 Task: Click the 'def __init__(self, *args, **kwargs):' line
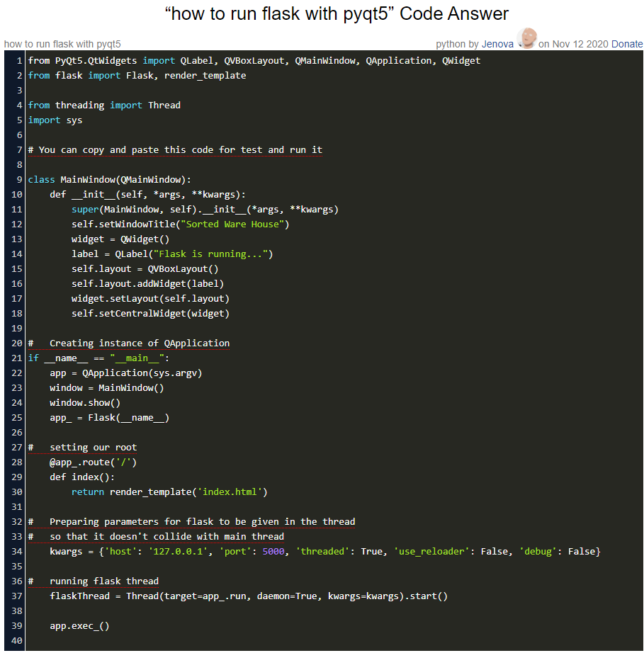(x=148, y=195)
